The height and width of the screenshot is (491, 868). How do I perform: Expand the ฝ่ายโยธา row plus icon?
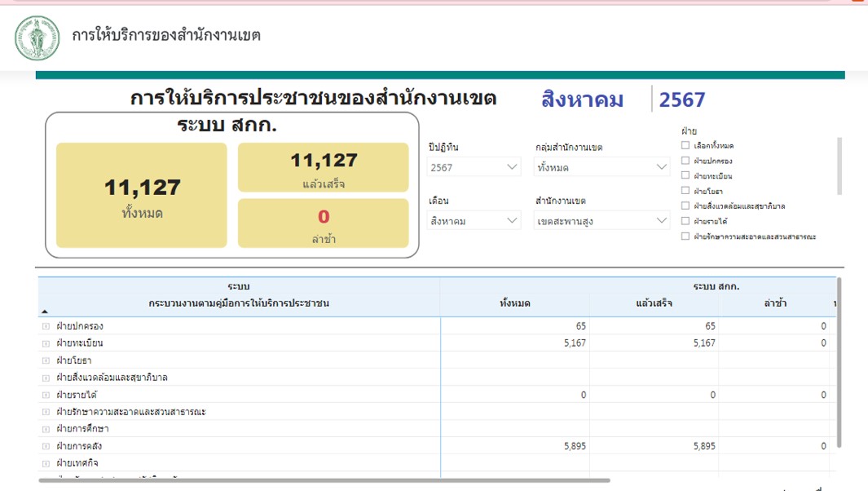(46, 361)
